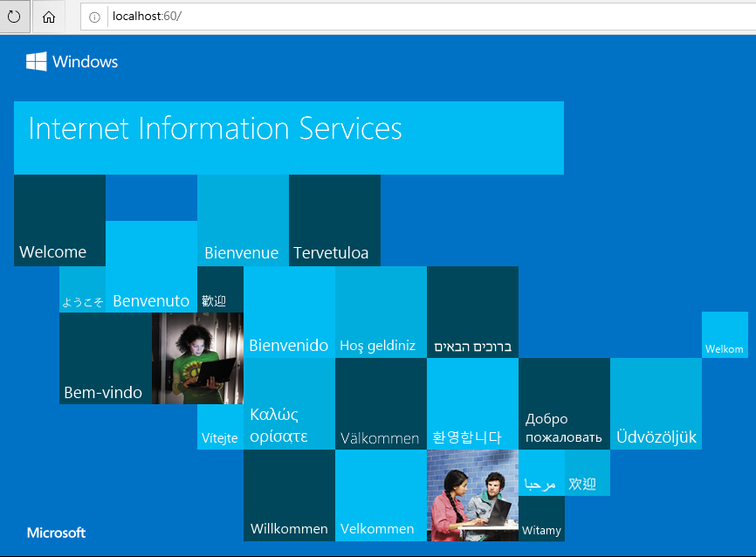Click the Καλώς ορίσατε tile
This screenshot has height=557, width=756.
point(289,403)
